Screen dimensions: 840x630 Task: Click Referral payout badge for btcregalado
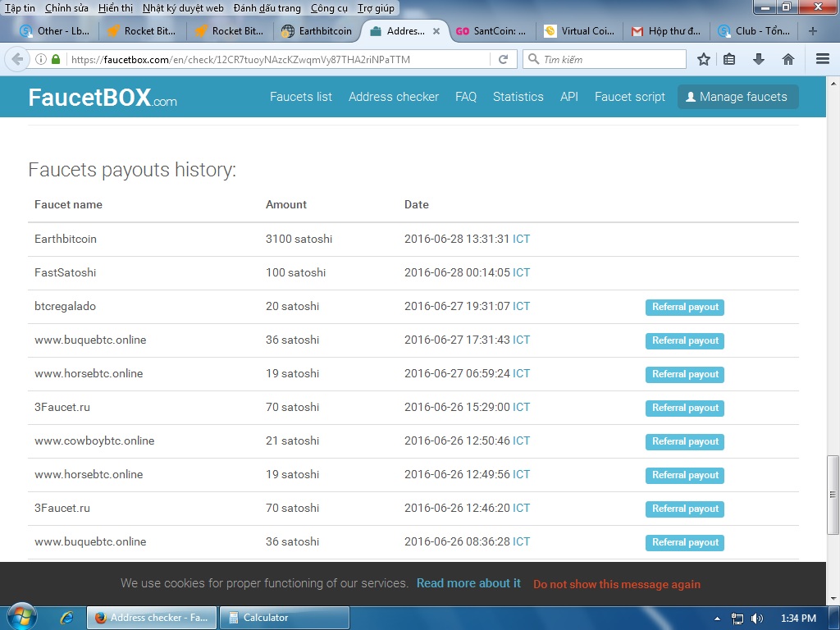(x=685, y=307)
